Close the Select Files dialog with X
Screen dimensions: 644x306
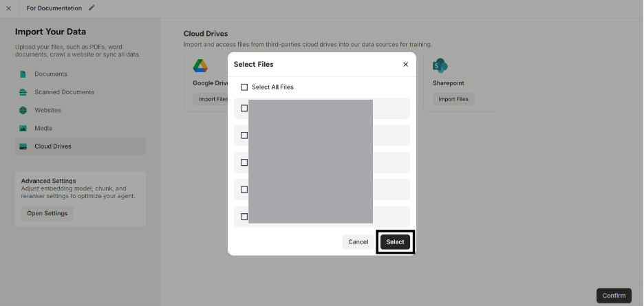405,65
